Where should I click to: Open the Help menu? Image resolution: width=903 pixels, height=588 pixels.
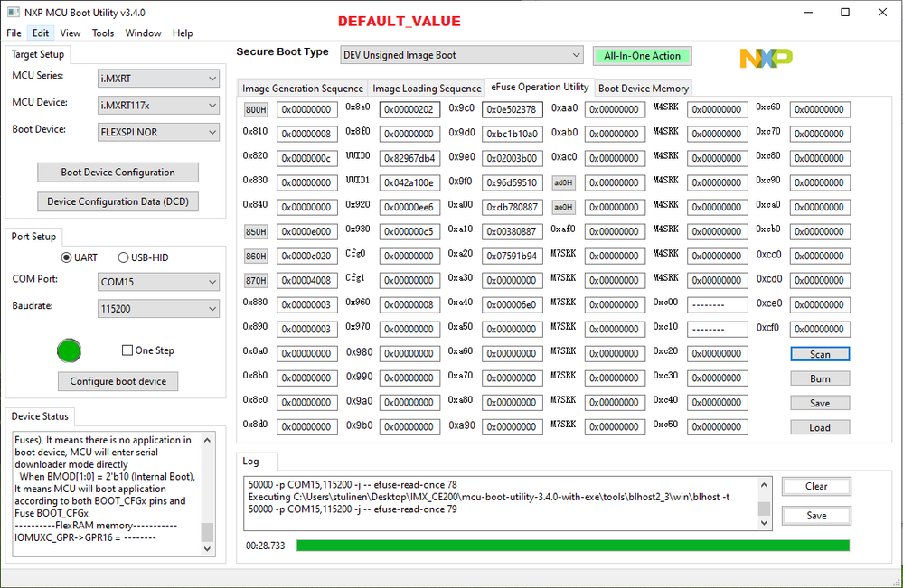tap(183, 33)
